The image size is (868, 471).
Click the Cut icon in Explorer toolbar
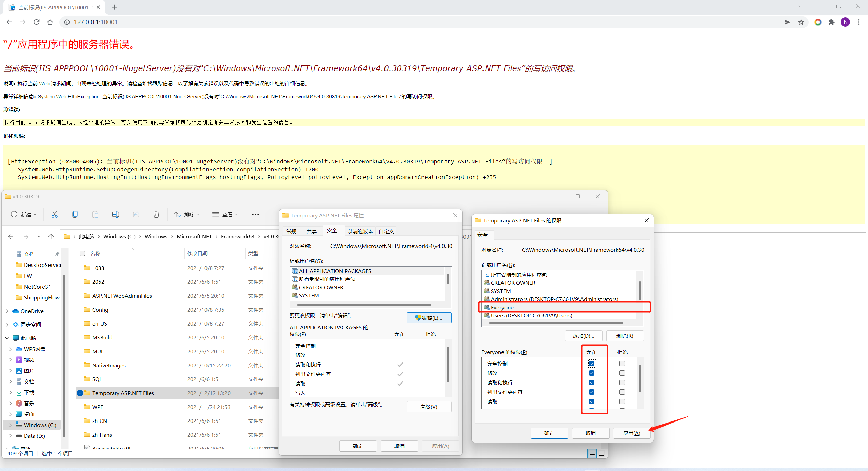[x=55, y=214]
